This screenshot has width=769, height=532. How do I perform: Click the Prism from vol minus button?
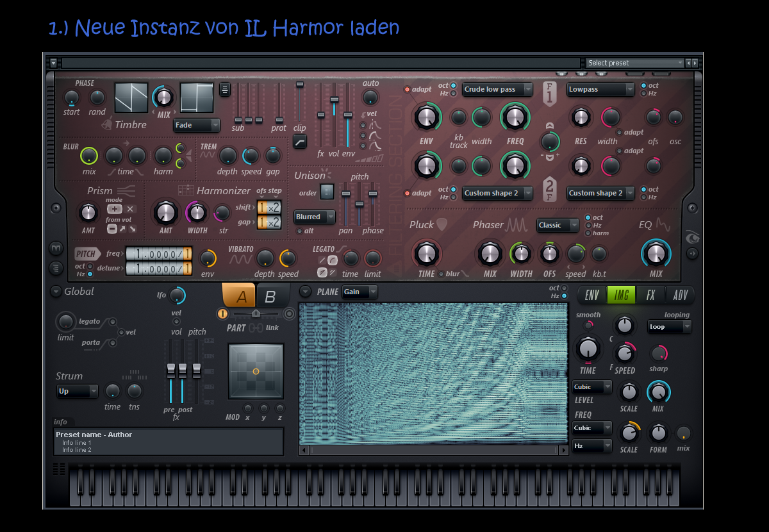pyautogui.click(x=112, y=228)
